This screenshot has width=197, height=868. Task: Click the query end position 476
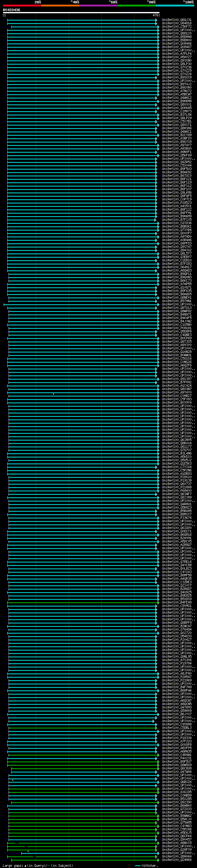pos(155,15)
